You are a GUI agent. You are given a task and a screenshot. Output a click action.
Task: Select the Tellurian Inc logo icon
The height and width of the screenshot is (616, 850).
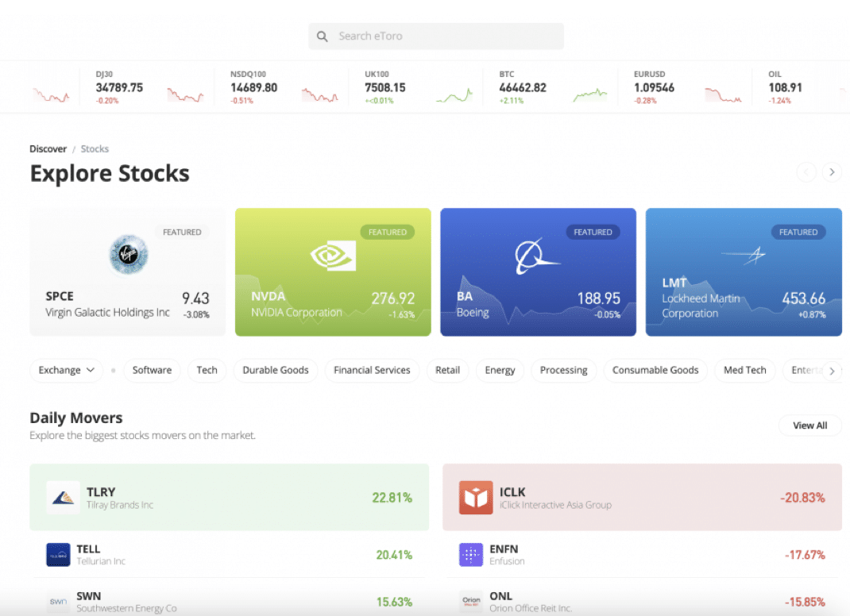click(58, 554)
